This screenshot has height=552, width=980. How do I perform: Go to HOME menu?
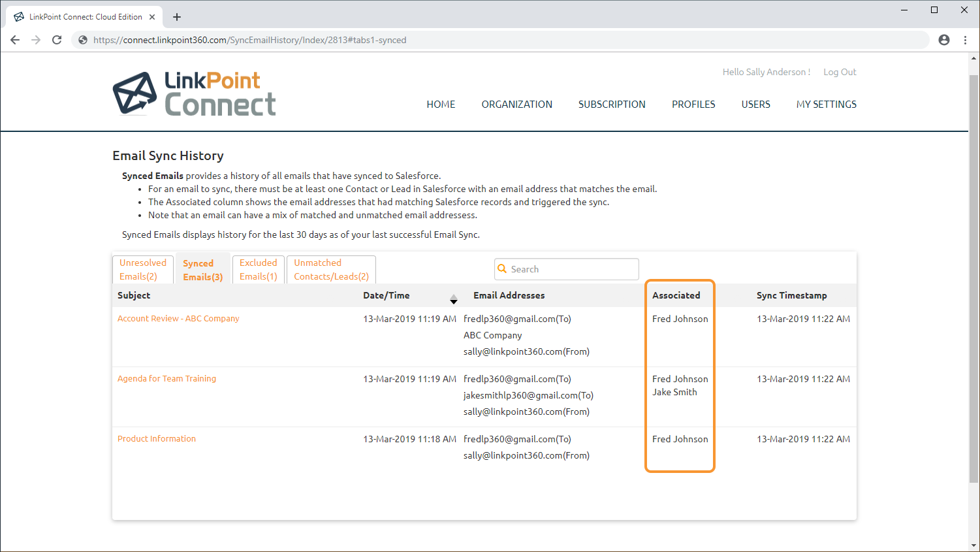[441, 105]
